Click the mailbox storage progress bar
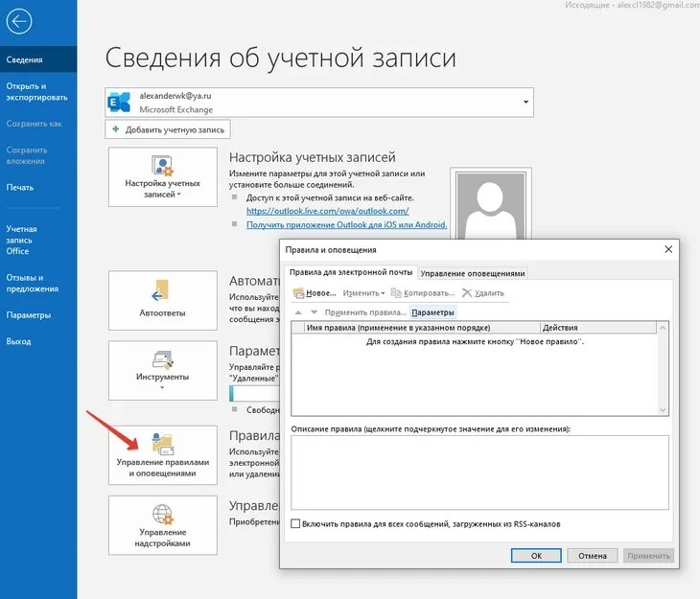 [254, 394]
